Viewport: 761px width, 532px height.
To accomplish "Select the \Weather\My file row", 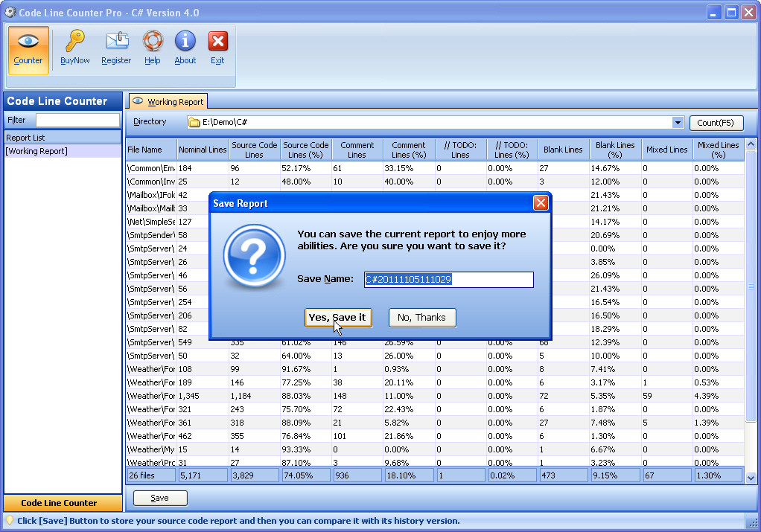I will pos(435,449).
